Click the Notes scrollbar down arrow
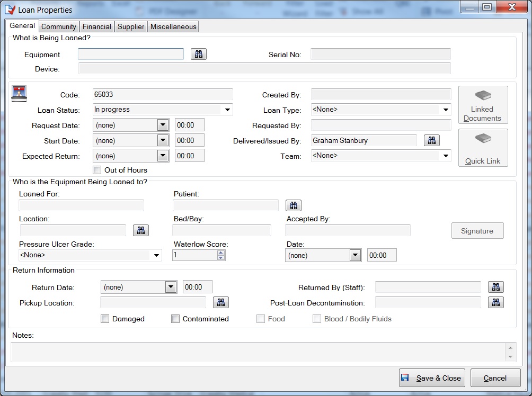 pos(510,357)
